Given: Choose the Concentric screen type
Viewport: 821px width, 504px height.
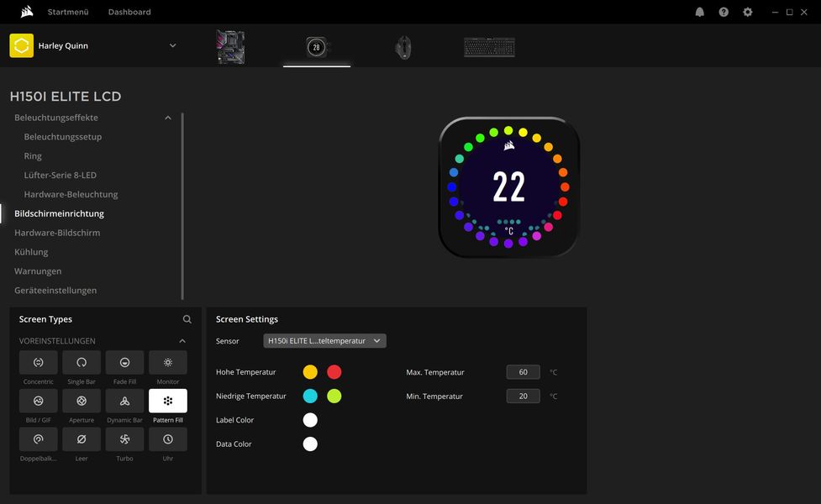Looking at the screenshot, I should click(38, 362).
